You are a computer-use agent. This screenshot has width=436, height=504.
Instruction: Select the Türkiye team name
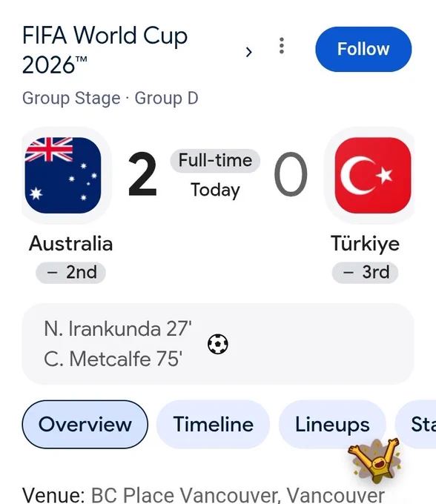365,244
